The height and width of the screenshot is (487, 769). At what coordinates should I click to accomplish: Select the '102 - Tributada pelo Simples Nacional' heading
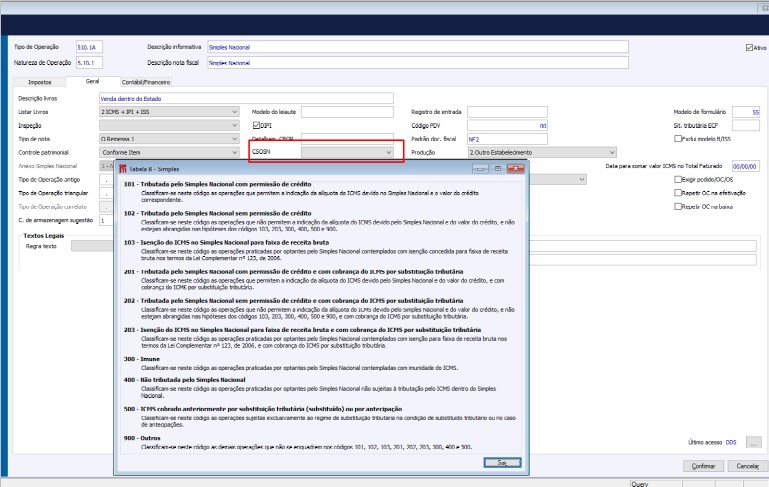tap(217, 213)
